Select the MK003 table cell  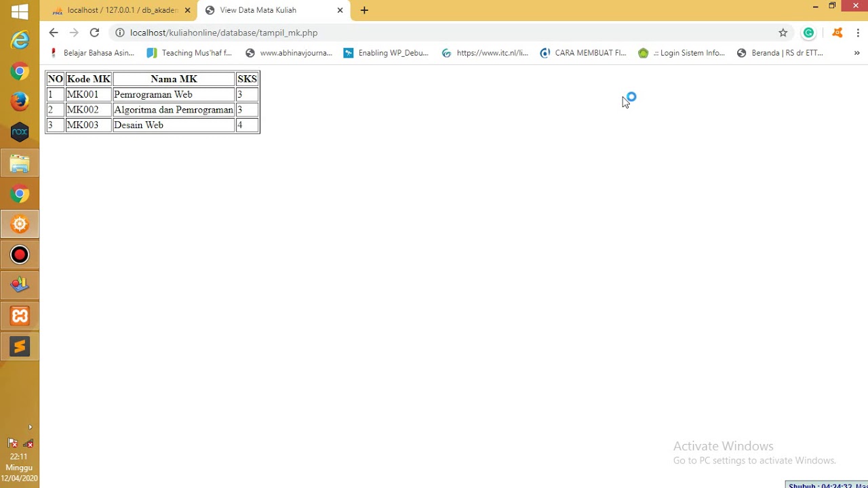coord(88,125)
